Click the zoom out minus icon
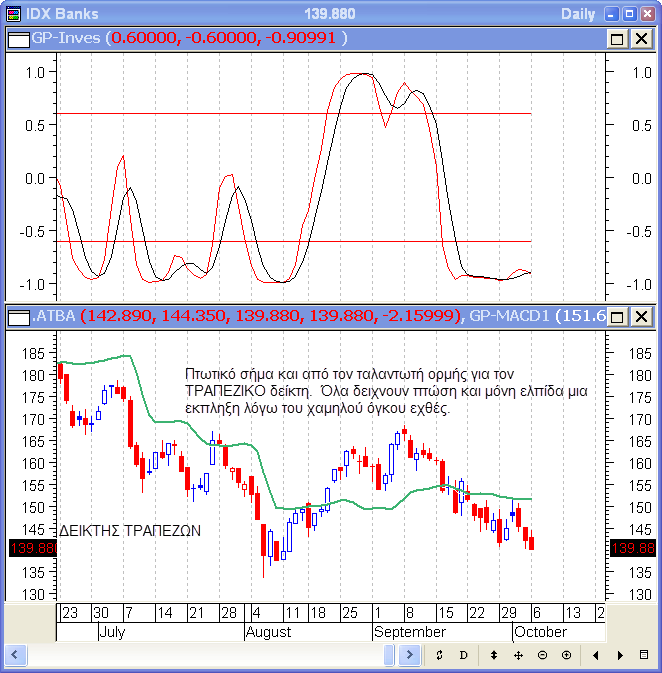The image size is (662, 673). [x=542, y=655]
